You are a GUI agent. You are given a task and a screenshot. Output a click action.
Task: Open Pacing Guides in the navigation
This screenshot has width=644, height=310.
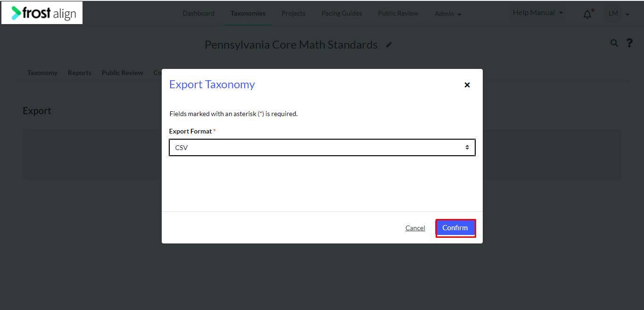pos(342,13)
